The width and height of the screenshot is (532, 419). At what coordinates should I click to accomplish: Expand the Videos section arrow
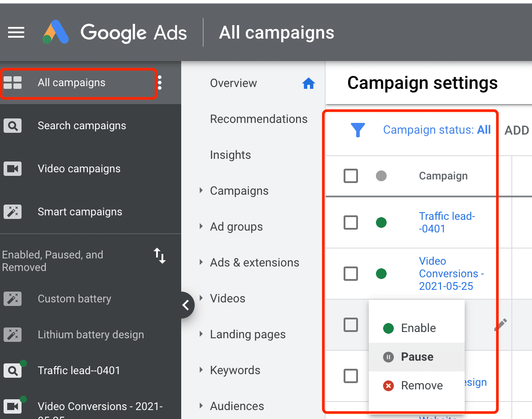(x=201, y=298)
